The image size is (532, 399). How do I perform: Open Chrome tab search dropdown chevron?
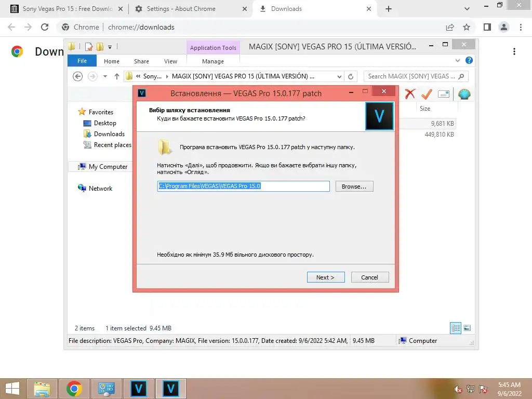[x=467, y=9]
